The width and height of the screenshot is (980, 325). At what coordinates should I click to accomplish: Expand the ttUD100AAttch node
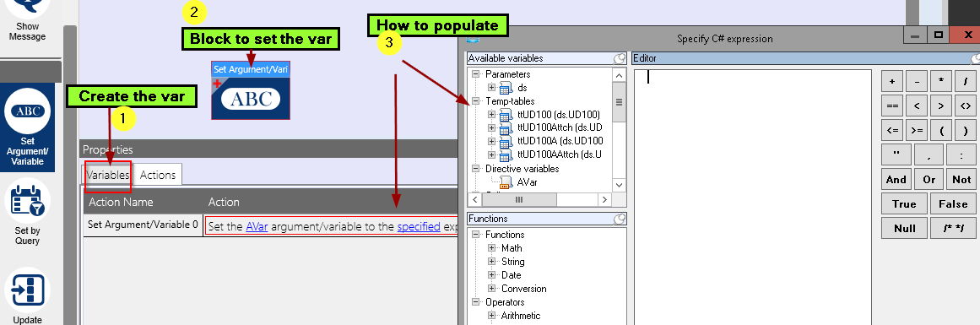click(492, 155)
